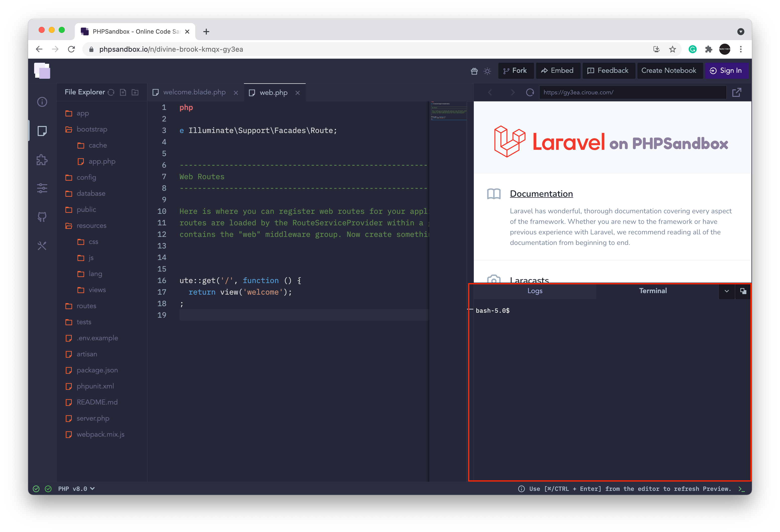Toggle light theme with sun icon
This screenshot has height=532, width=780.
point(487,71)
